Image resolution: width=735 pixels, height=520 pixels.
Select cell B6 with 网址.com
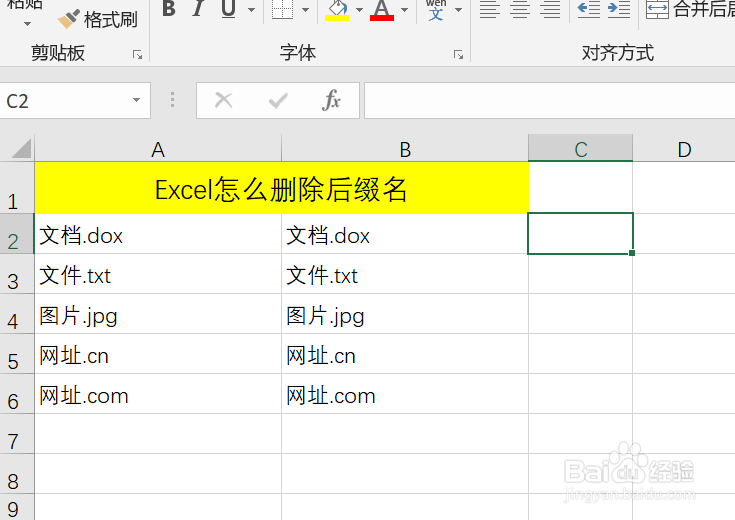(x=405, y=394)
